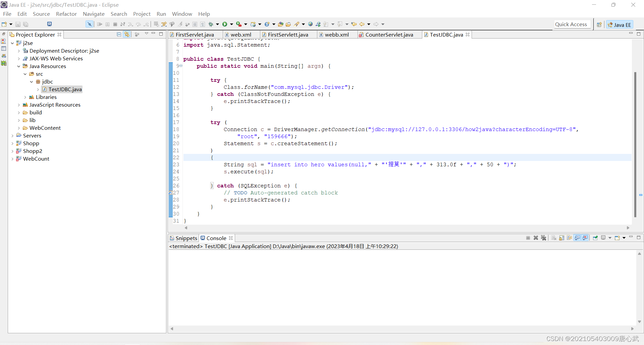Open the Run button dropdown arrow
Viewport: 644px width, 345px height.
point(231,24)
